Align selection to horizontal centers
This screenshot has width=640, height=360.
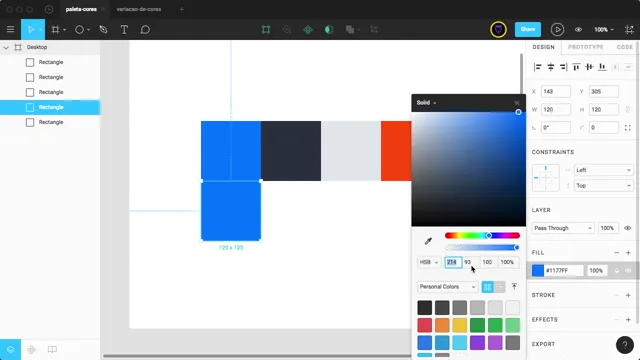click(x=551, y=67)
